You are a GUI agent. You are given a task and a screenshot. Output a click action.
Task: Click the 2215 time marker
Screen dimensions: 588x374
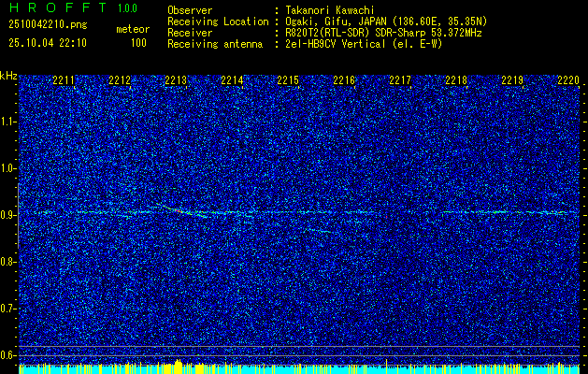tap(288, 80)
